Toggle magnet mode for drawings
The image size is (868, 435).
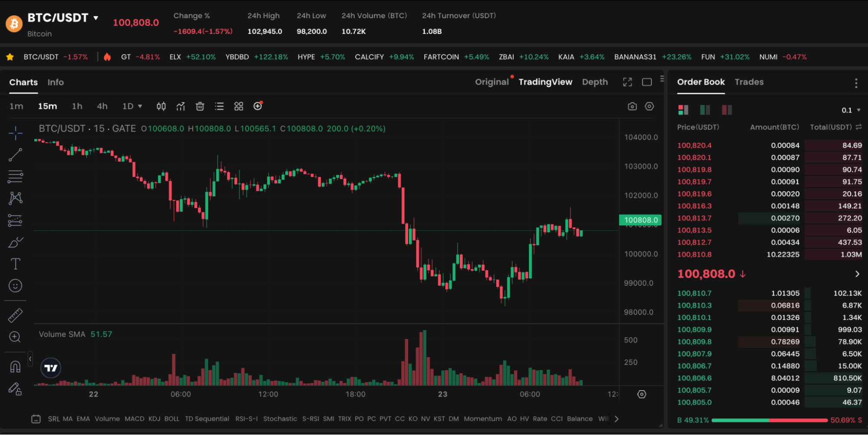click(x=15, y=367)
